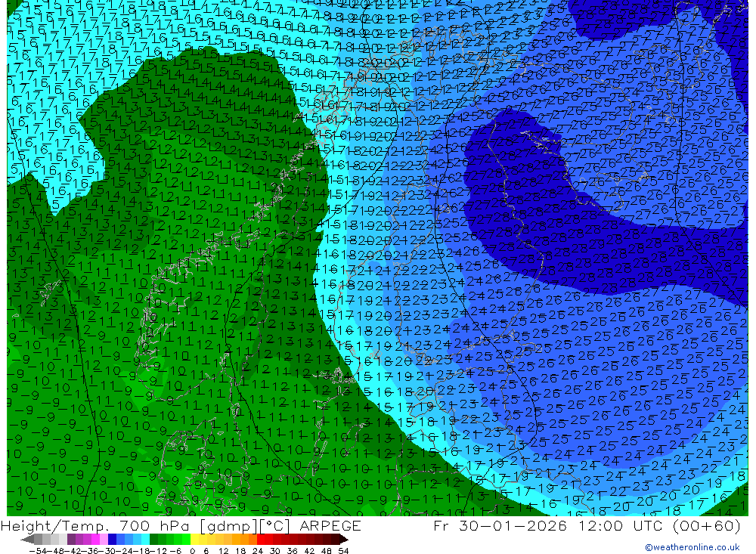
Task: Pick the darkest green swatch above -12
Action: tap(153, 539)
